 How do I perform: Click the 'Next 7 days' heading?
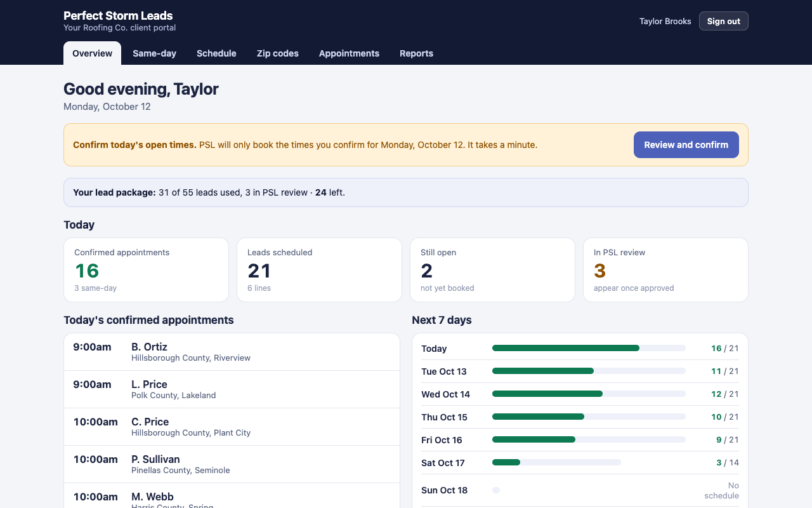(x=442, y=320)
